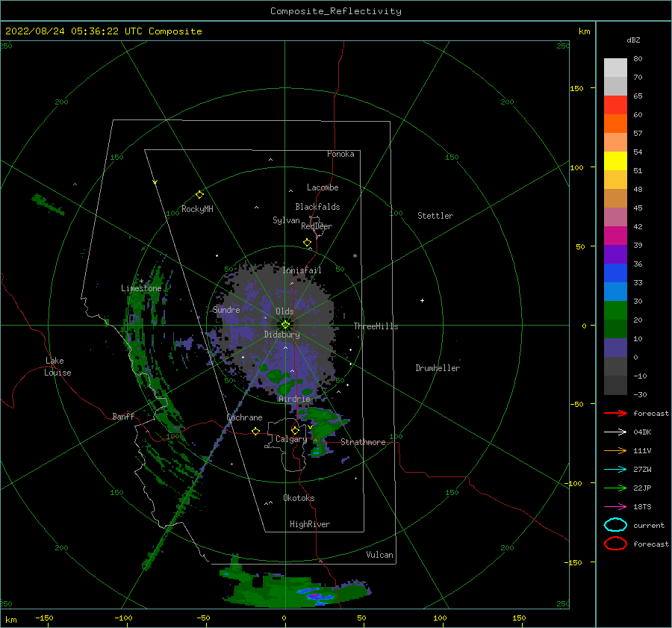
Task: Click the magenta swatch between 42 and 39
Action: [615, 236]
